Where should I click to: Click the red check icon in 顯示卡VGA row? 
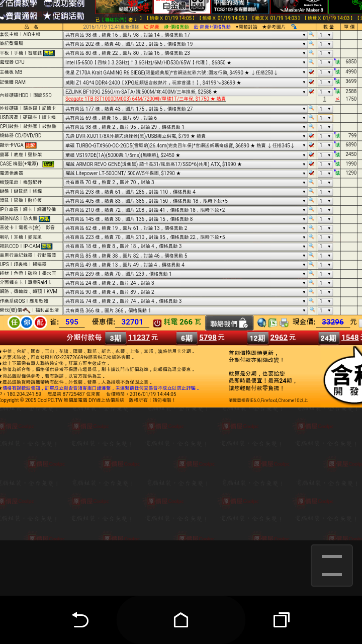(x=311, y=145)
